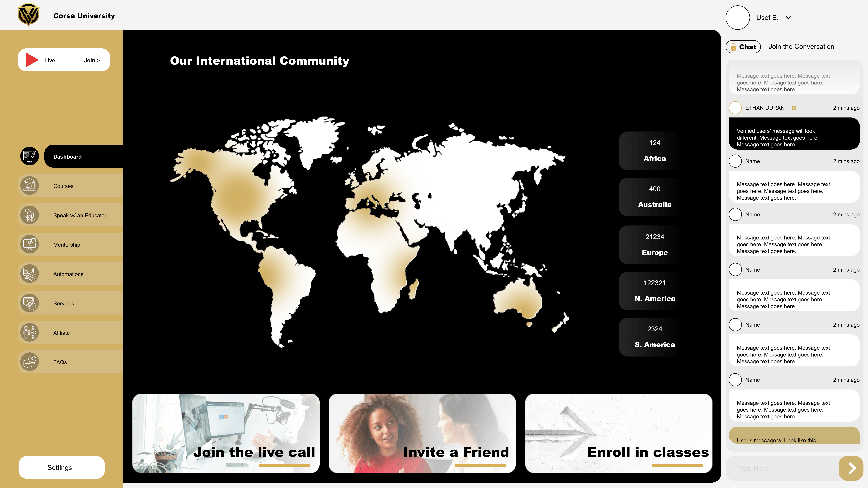Click the Dashboard monitor icon

[x=30, y=156]
